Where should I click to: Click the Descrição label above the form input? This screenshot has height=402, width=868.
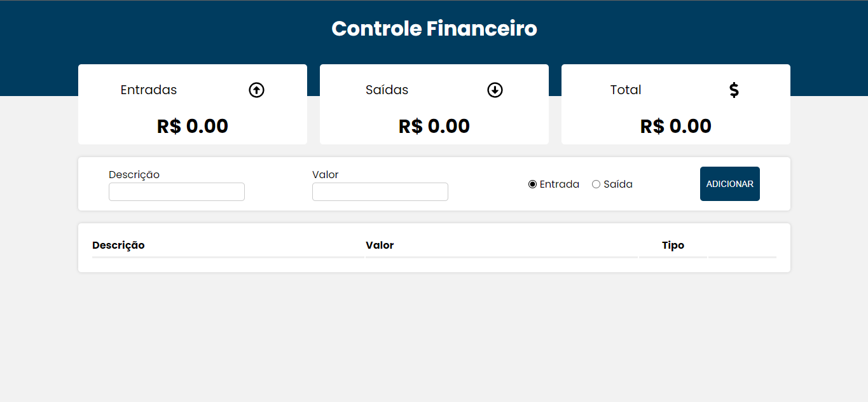click(x=134, y=174)
